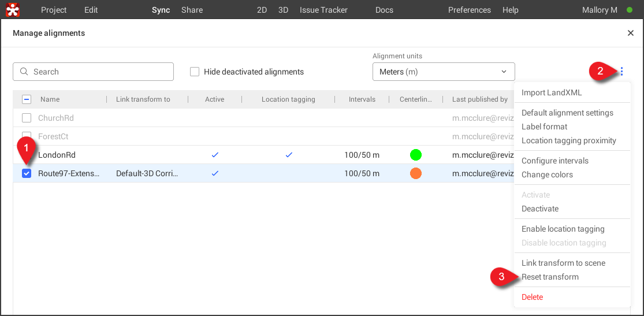Open the Preferences menu

pos(469,10)
